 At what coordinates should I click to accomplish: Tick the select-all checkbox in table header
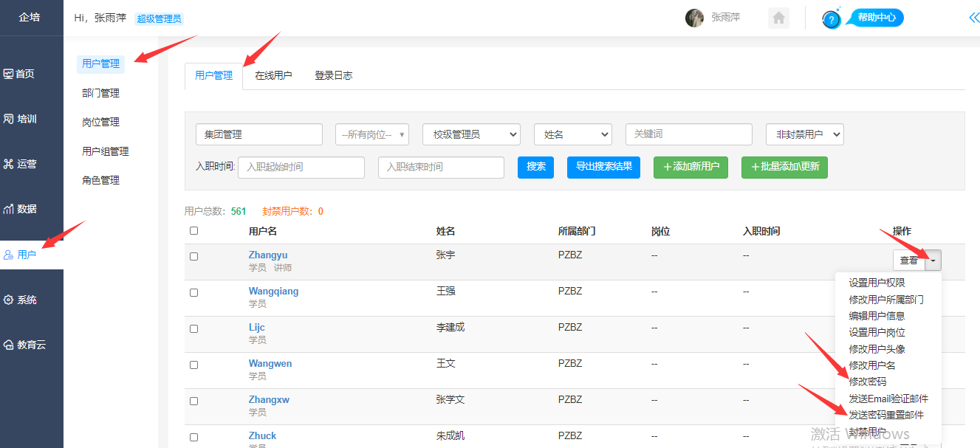194,230
